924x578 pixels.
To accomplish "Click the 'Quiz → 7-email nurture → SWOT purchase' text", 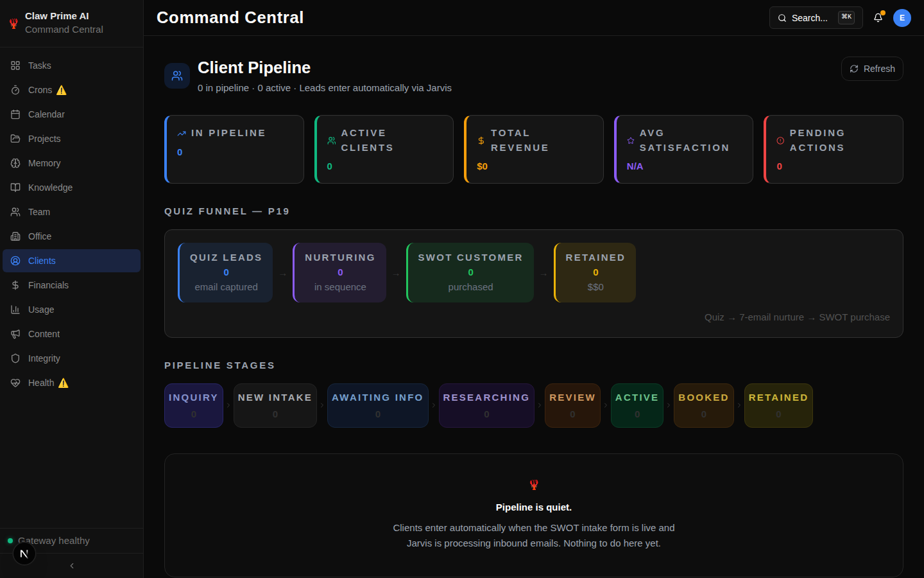I will (797, 317).
